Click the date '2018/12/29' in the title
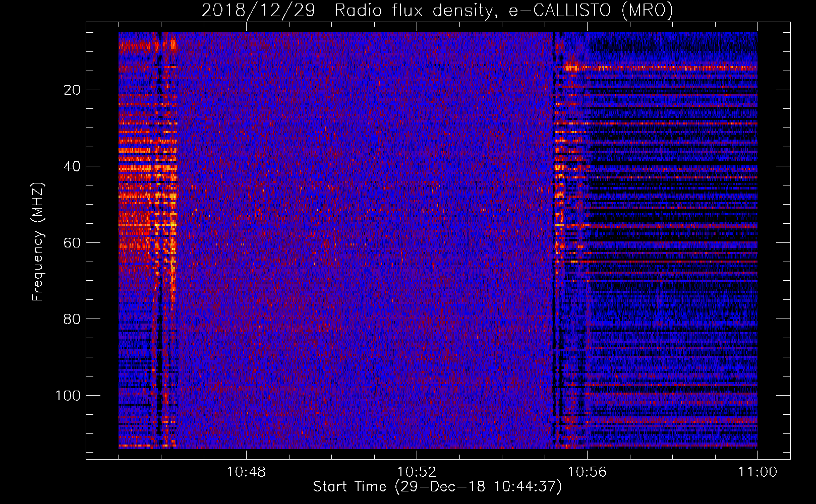The width and height of the screenshot is (816, 504). coord(259,11)
